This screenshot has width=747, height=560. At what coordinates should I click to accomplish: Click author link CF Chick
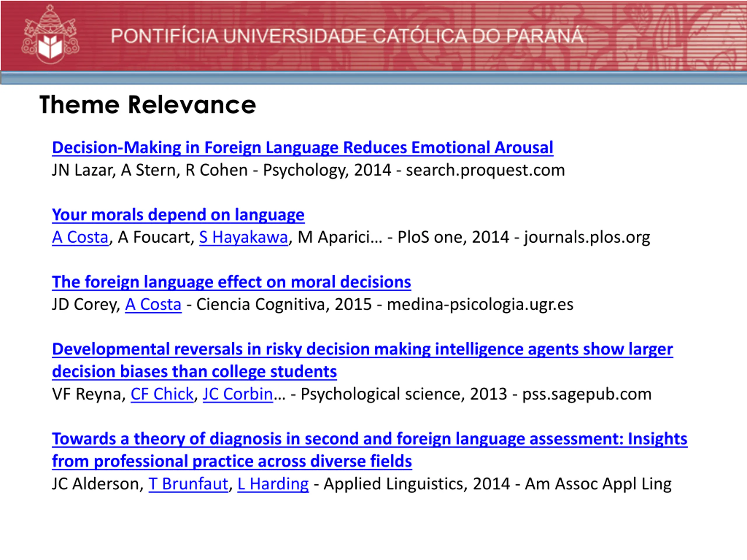[162, 394]
